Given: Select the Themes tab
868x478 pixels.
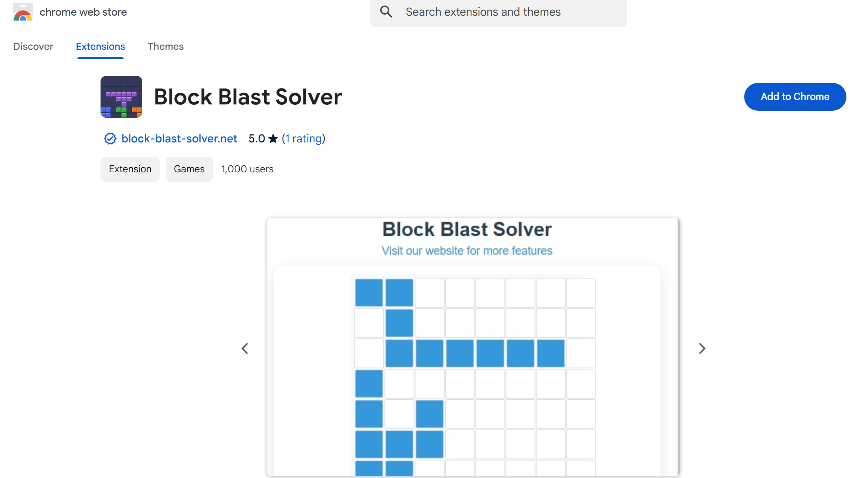Looking at the screenshot, I should 165,46.
